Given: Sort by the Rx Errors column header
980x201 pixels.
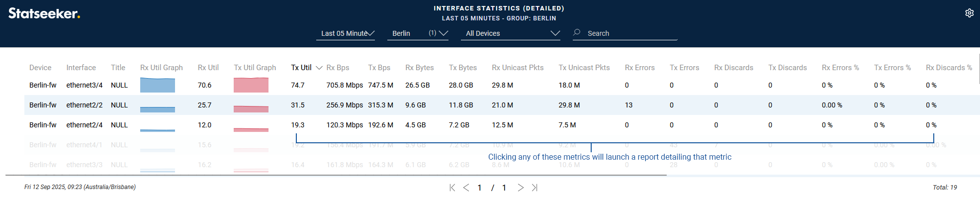Looking at the screenshot, I should coord(639,68).
